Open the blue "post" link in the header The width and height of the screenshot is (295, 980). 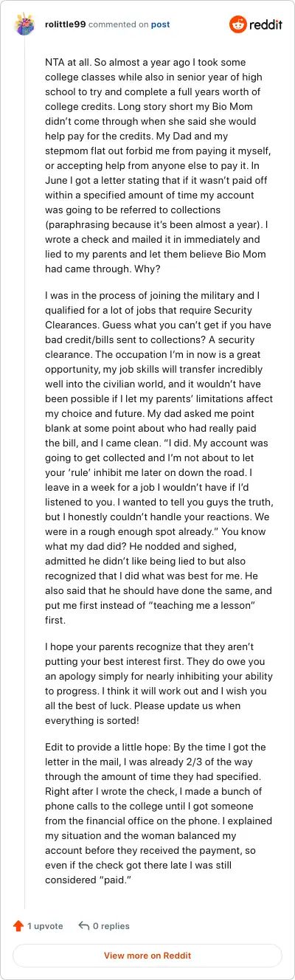[160, 24]
